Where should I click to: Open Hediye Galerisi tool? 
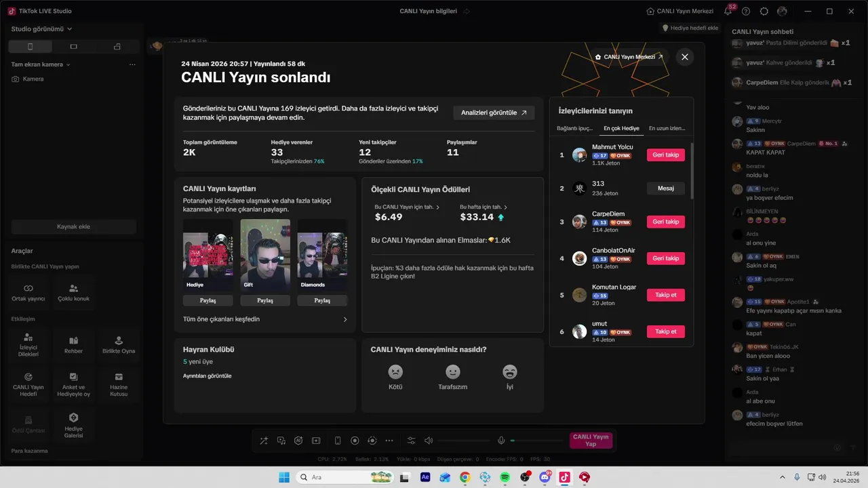coord(73,425)
